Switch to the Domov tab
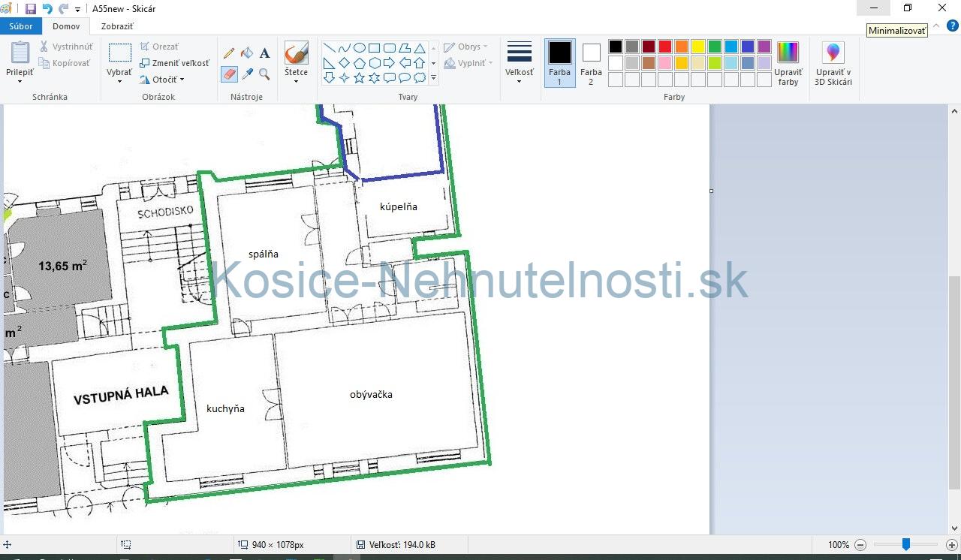961x560 pixels. click(x=66, y=26)
